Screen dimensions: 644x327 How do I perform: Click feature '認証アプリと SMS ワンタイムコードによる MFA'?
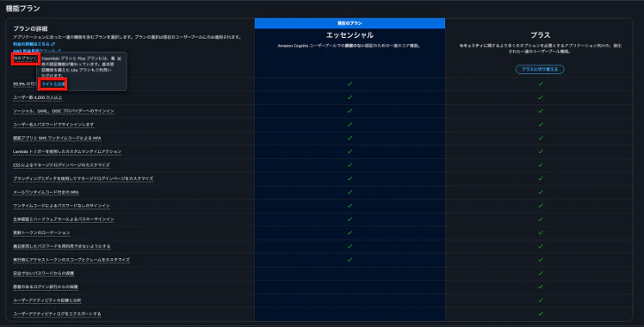pos(57,139)
